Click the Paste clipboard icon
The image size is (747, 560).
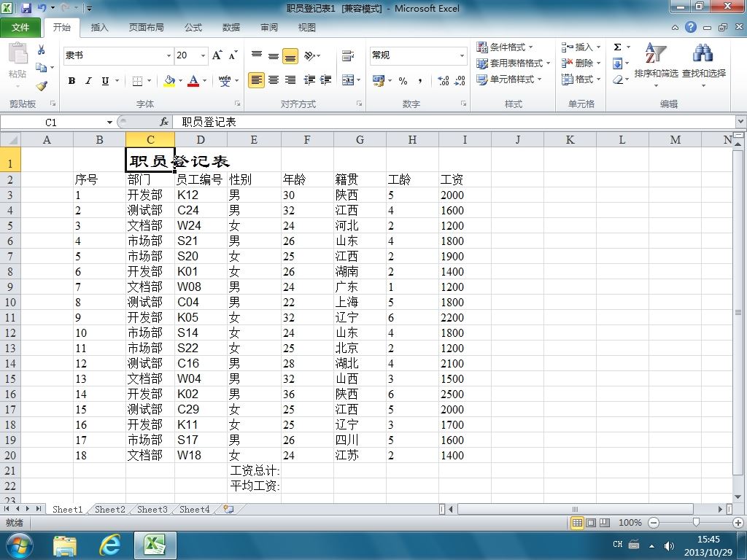[x=18, y=52]
